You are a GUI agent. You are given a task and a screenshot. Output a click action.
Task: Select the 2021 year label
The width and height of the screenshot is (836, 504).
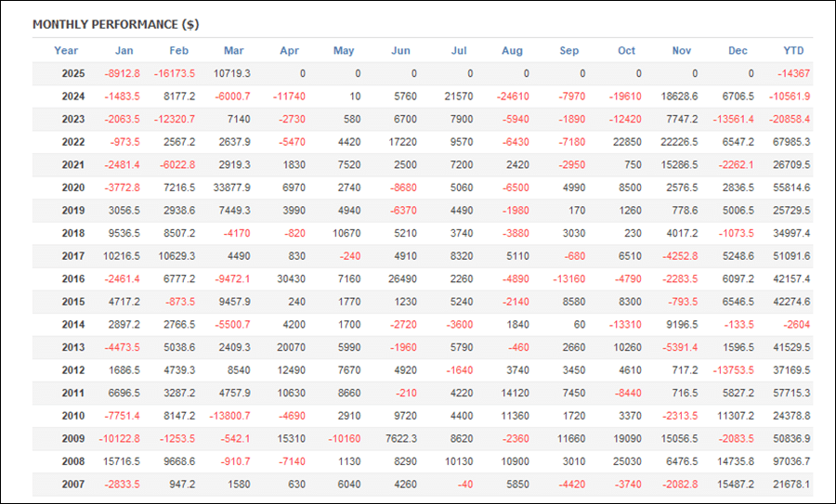point(73,165)
